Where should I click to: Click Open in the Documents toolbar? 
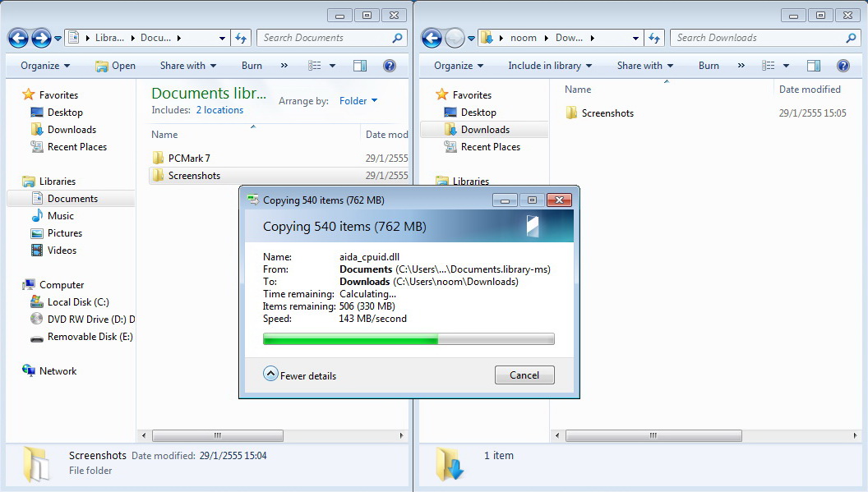click(115, 66)
